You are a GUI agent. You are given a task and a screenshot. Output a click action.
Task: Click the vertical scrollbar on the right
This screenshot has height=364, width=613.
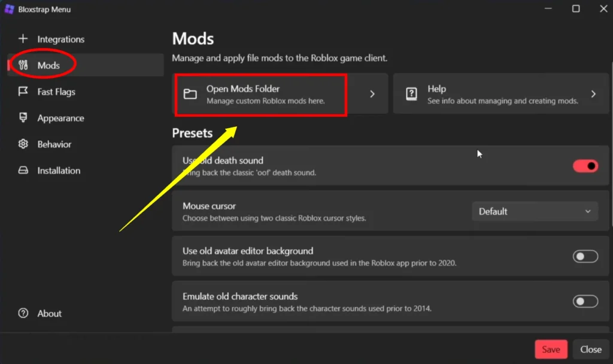tap(611, 145)
